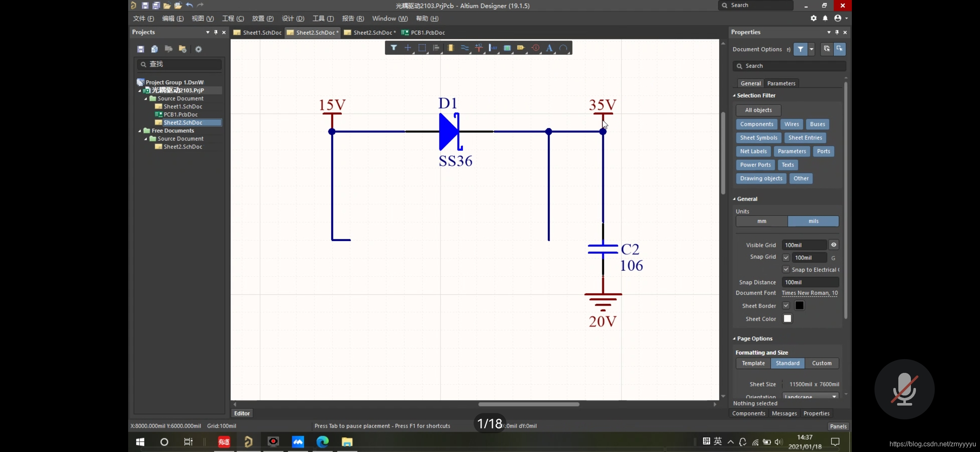The image size is (980, 452).
Task: Switch to the Parameters tab
Action: click(781, 82)
